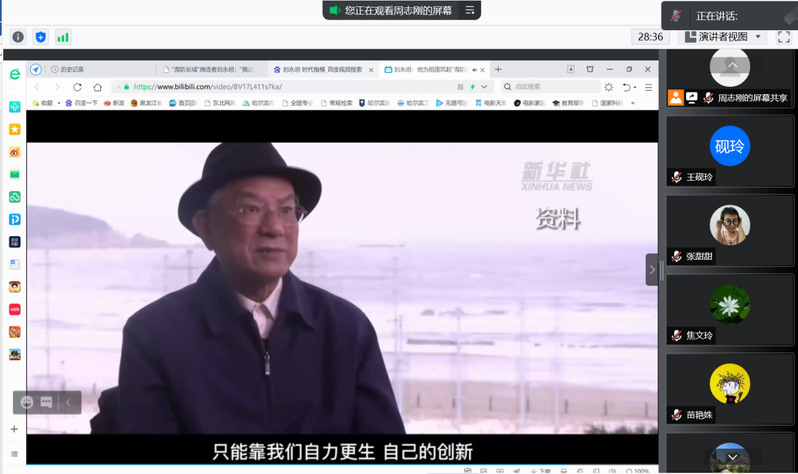The height and width of the screenshot is (474, 798).
Task: Check the green network signal icon
Action: (x=63, y=37)
